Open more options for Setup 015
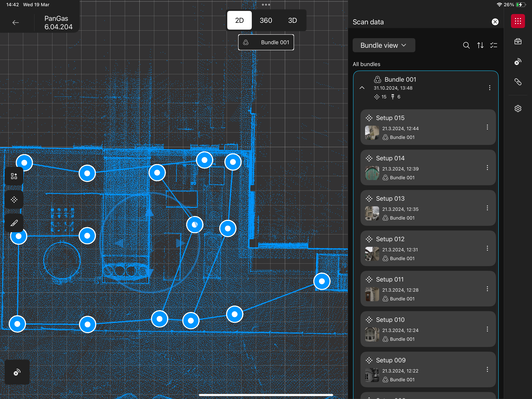 [x=487, y=127]
